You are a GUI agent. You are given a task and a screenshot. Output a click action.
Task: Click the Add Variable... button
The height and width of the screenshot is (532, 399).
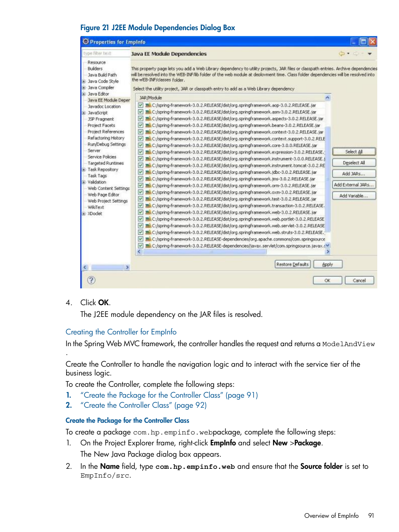354,196
